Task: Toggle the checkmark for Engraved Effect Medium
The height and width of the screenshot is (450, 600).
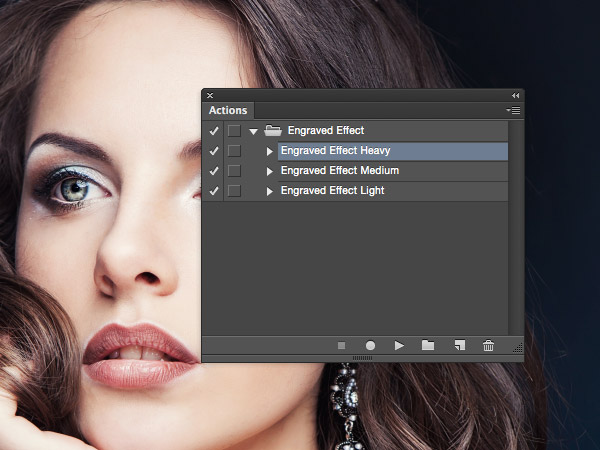Action: 214,171
